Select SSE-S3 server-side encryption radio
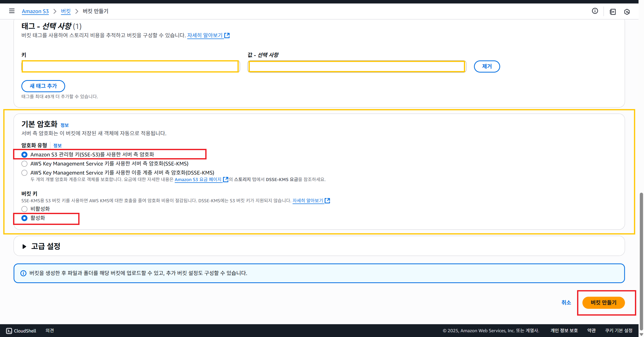644x337 pixels. click(x=24, y=155)
